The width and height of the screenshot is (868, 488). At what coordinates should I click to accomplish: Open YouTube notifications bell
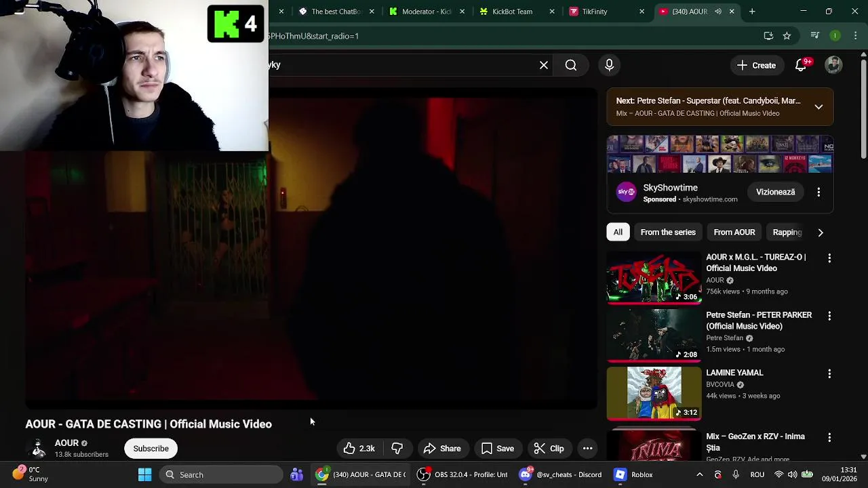801,65
